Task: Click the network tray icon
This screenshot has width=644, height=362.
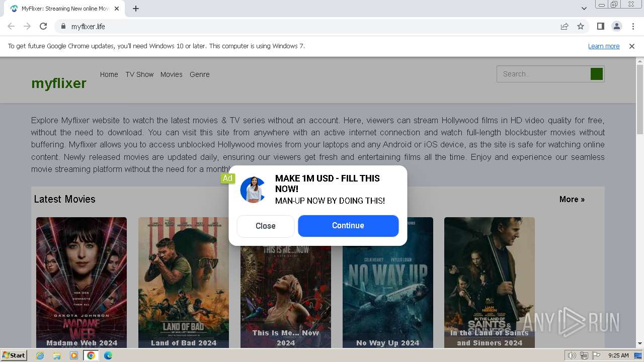Action: [584, 355]
